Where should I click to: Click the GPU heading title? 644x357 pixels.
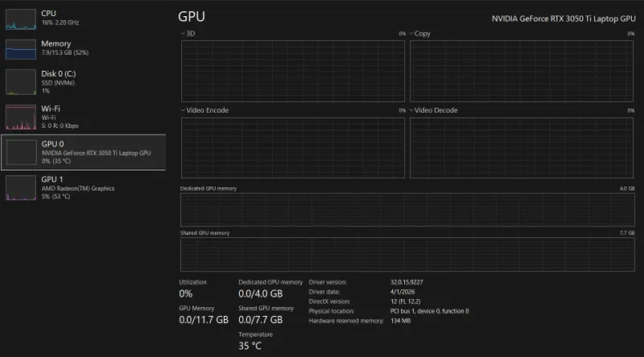point(192,16)
